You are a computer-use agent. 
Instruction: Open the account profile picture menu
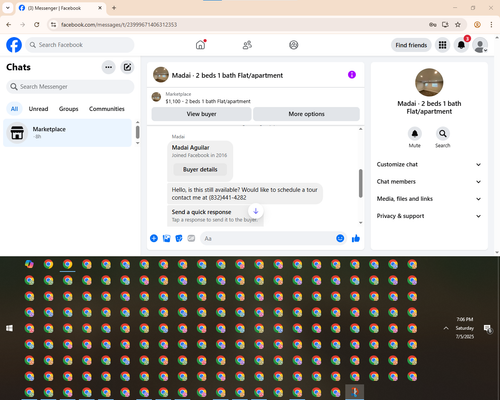(x=480, y=45)
